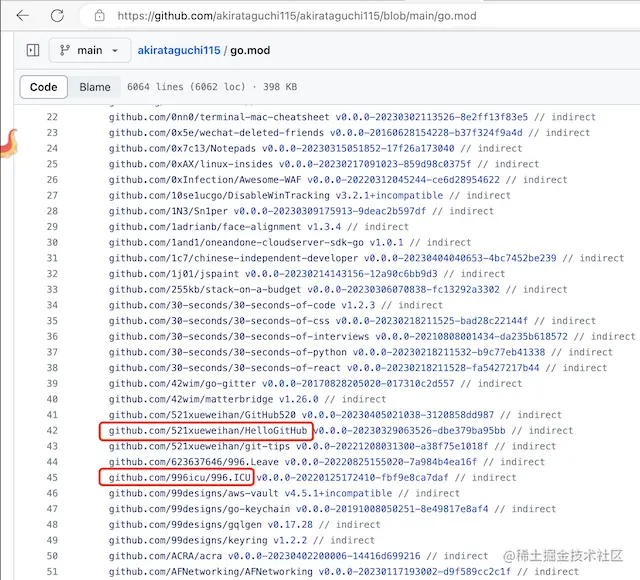Select line number 28
The height and width of the screenshot is (580, 640).
click(x=52, y=211)
